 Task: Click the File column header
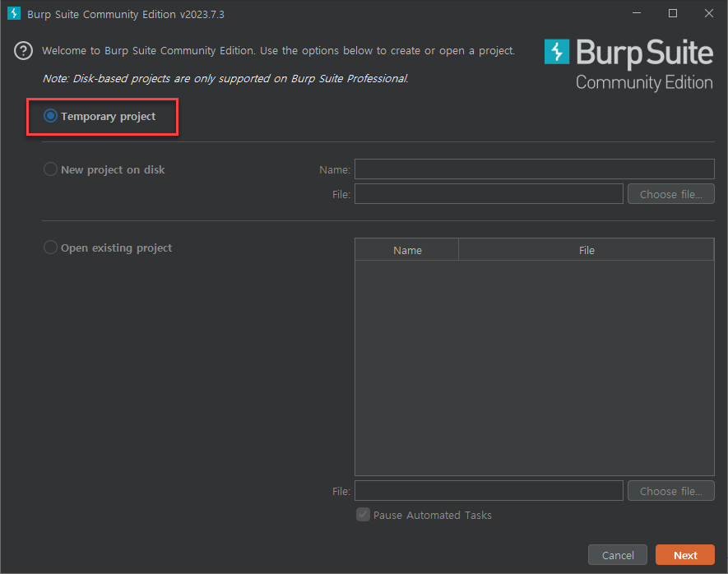coord(586,250)
